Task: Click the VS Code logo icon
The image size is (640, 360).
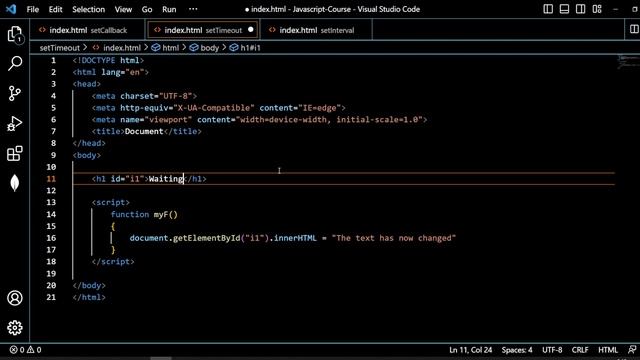Action: [x=11, y=9]
